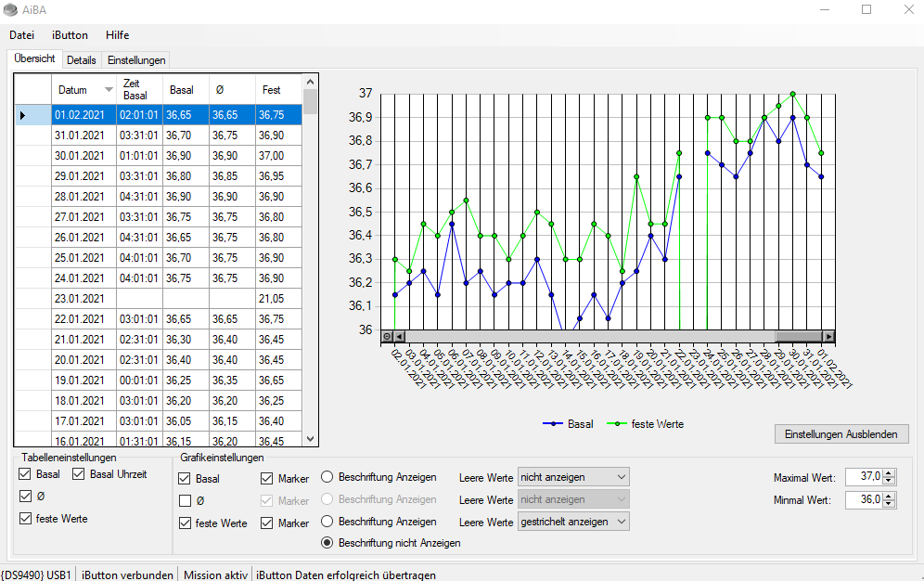
Task: Switch to the Details tab
Action: [82, 60]
